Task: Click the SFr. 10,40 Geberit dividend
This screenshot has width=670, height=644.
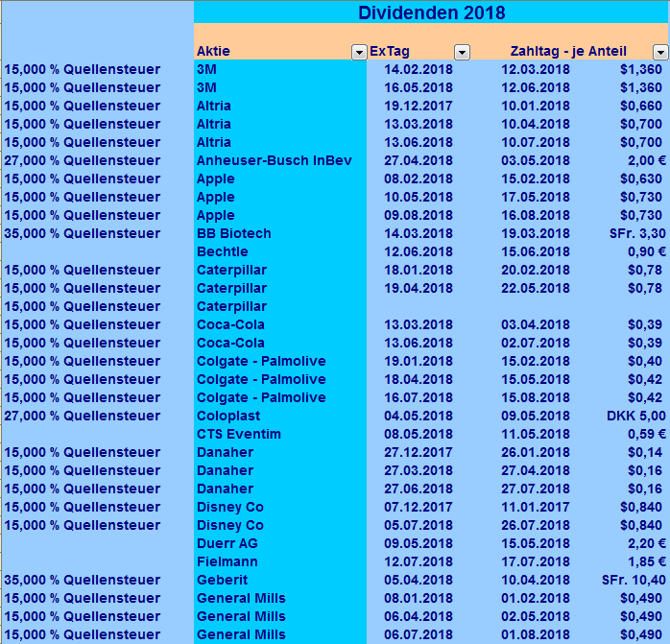Action: tap(634, 580)
